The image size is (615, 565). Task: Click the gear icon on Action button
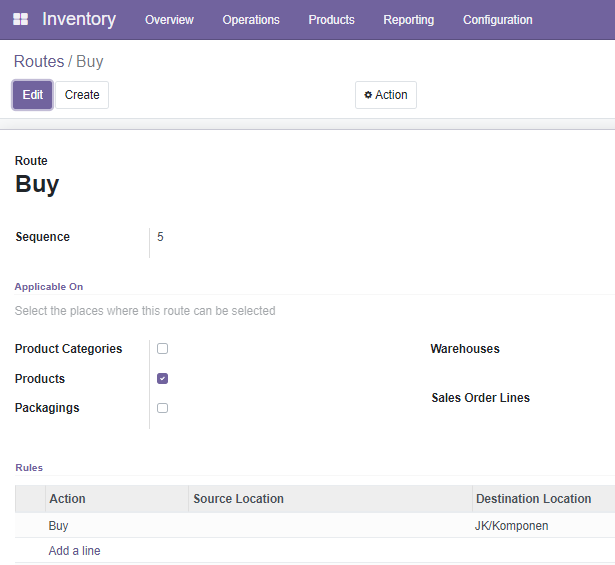(x=368, y=94)
